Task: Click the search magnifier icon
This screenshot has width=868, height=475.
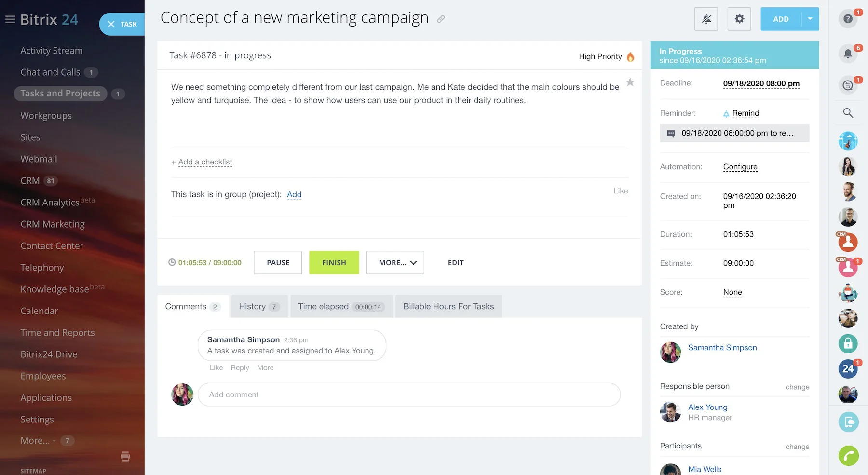Action: click(x=848, y=113)
